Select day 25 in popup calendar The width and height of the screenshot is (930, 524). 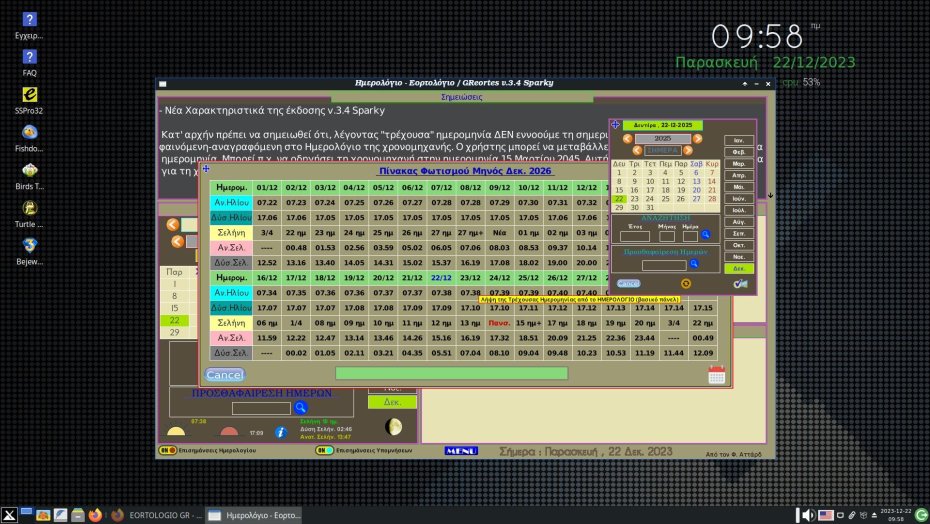[x=665, y=199]
